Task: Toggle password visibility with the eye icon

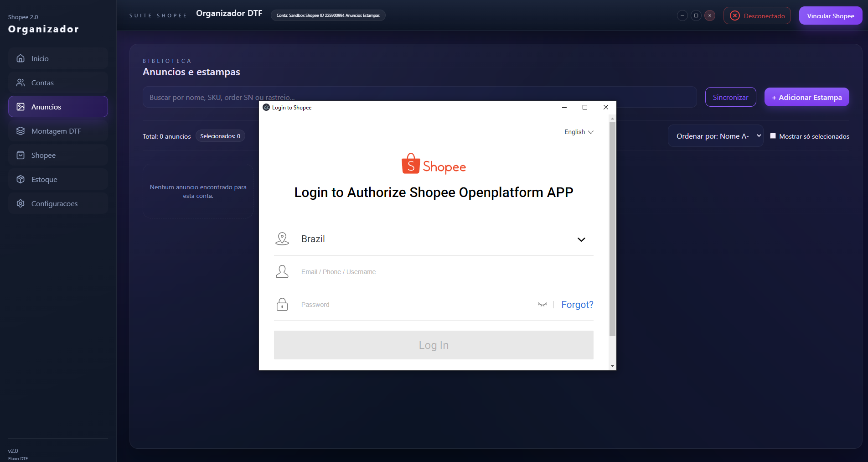Action: pos(542,305)
